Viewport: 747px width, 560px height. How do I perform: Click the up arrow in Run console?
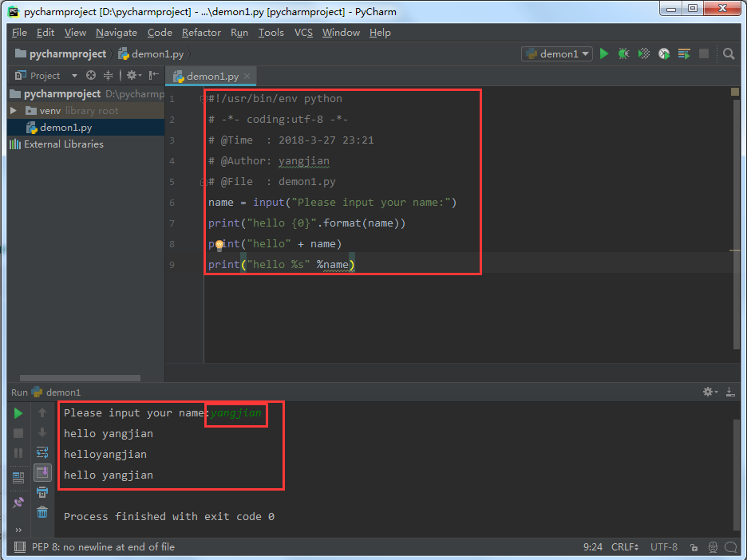coord(42,413)
